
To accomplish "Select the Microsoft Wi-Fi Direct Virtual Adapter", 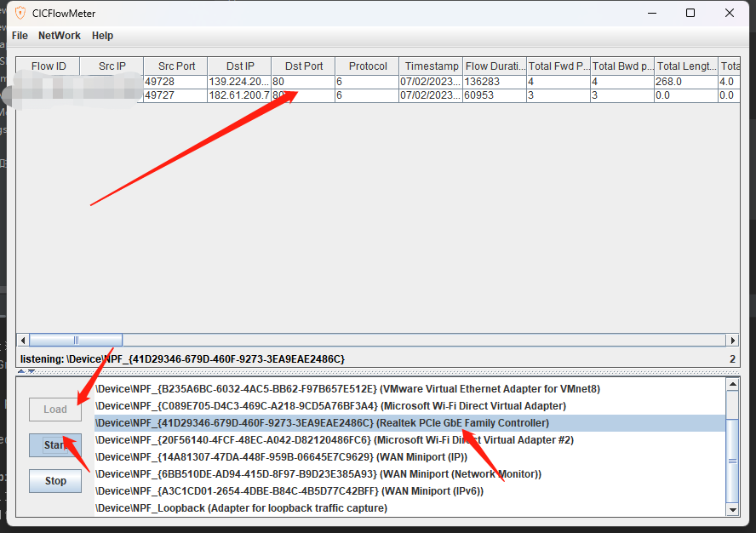I will 324,405.
